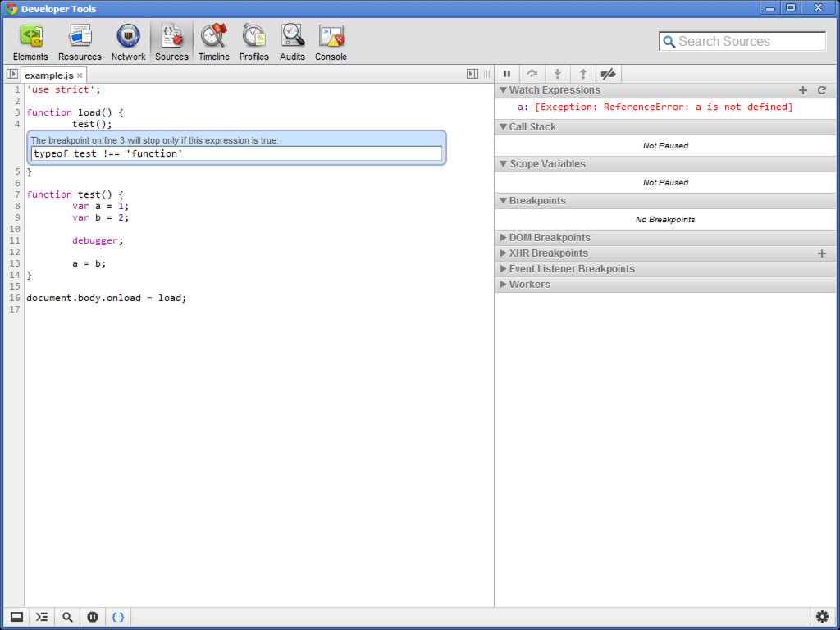Maximize the Developer Tools window
The width and height of the screenshot is (840, 630).
tap(791, 8)
